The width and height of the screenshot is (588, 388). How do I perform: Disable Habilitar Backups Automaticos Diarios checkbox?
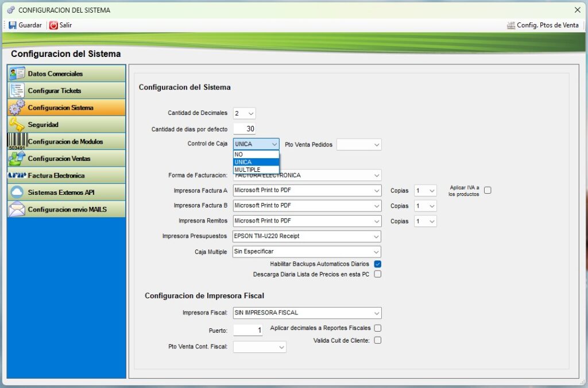(378, 264)
